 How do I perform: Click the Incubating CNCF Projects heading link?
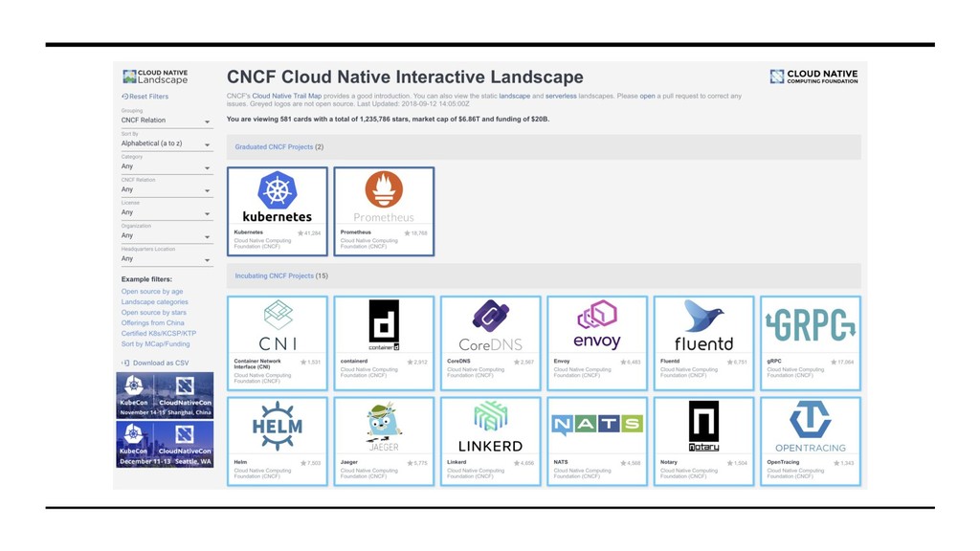coord(275,275)
